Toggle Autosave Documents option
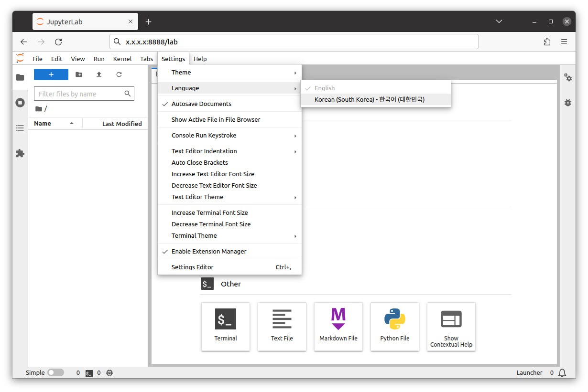The height and width of the screenshot is (392, 588). pyautogui.click(x=229, y=104)
